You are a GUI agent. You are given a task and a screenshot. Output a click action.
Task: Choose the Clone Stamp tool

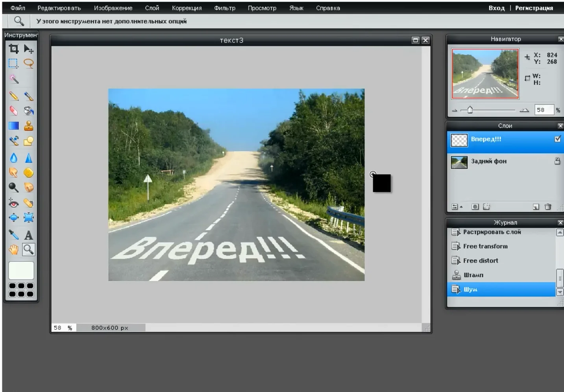pos(28,126)
